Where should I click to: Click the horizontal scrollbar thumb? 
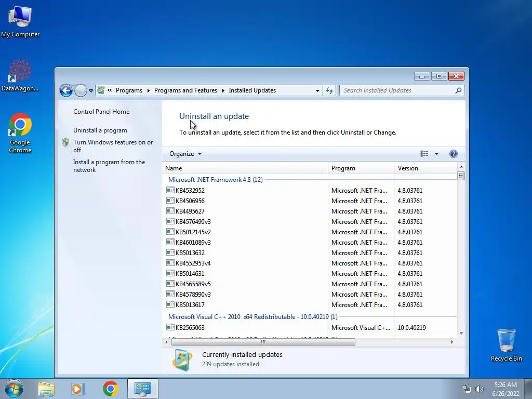pyautogui.click(x=263, y=342)
